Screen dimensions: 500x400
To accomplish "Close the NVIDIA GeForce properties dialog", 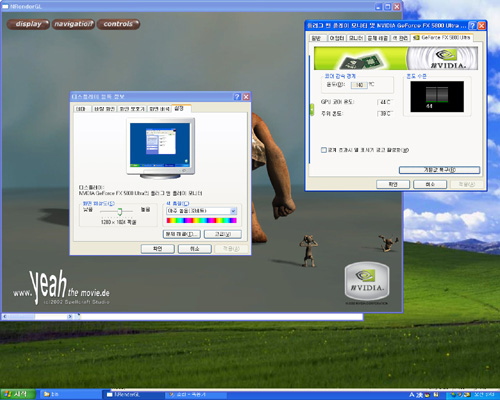I will click(x=482, y=26).
